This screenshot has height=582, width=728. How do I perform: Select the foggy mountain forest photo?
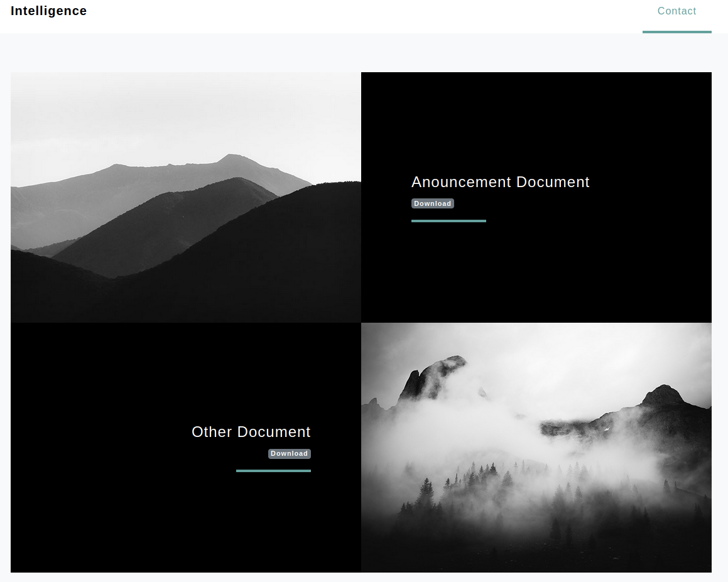click(x=536, y=448)
